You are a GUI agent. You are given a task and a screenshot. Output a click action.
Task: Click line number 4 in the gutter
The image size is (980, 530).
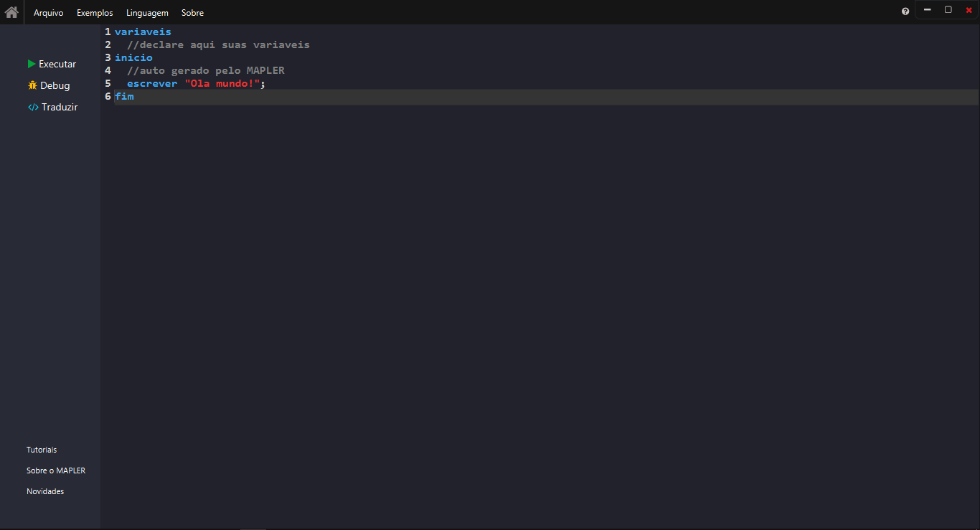coord(108,70)
